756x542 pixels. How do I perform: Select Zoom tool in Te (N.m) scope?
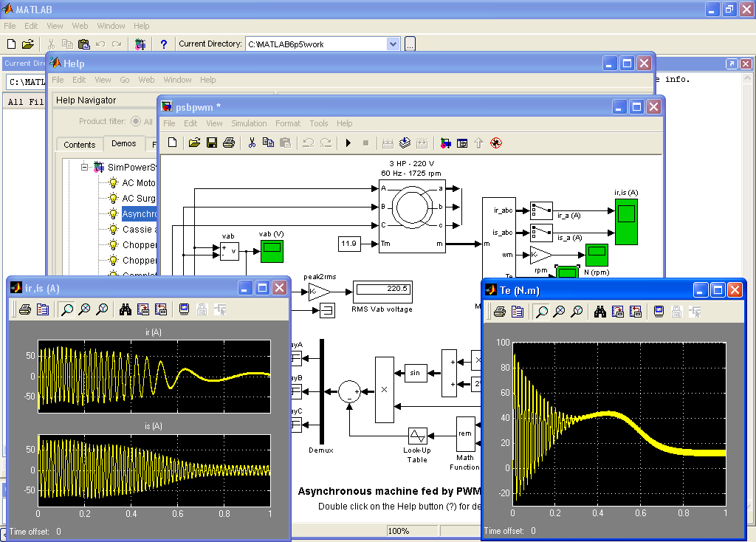click(x=541, y=312)
